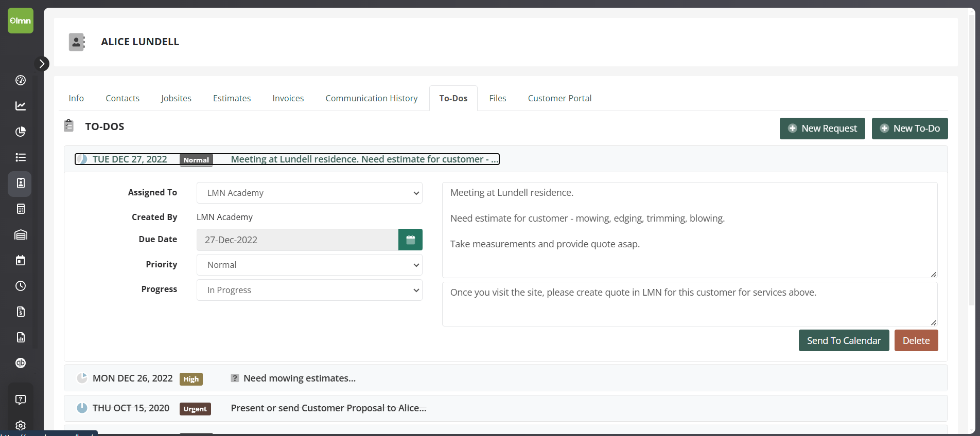
Task: Click the New Request button
Action: 822,129
